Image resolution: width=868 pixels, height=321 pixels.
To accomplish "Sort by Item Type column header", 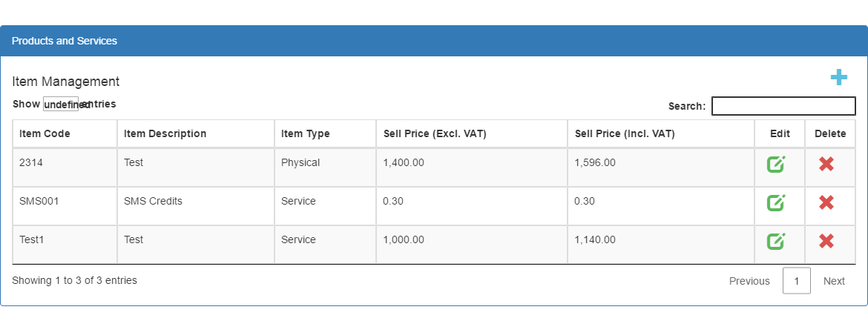I will (326, 133).
